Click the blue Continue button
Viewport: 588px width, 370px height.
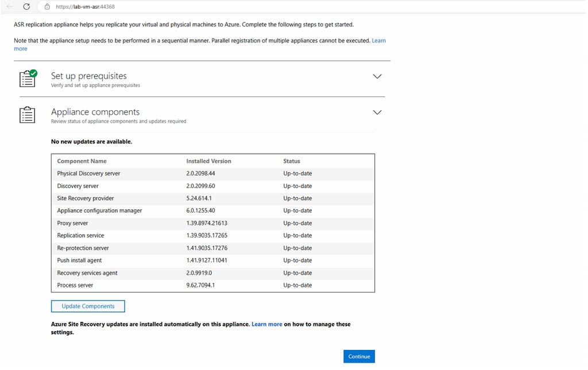click(359, 356)
